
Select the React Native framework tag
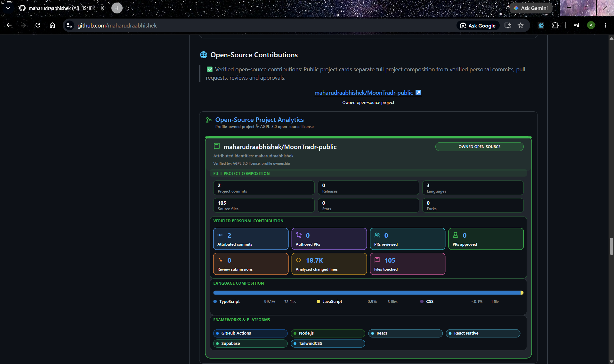(483, 333)
